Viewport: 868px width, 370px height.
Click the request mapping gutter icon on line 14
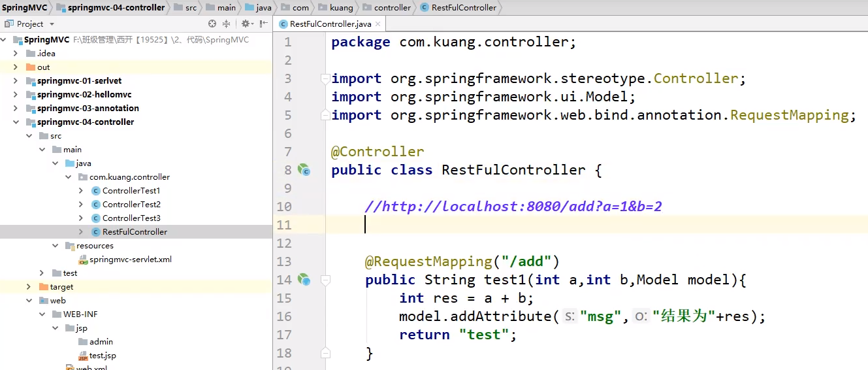(304, 280)
